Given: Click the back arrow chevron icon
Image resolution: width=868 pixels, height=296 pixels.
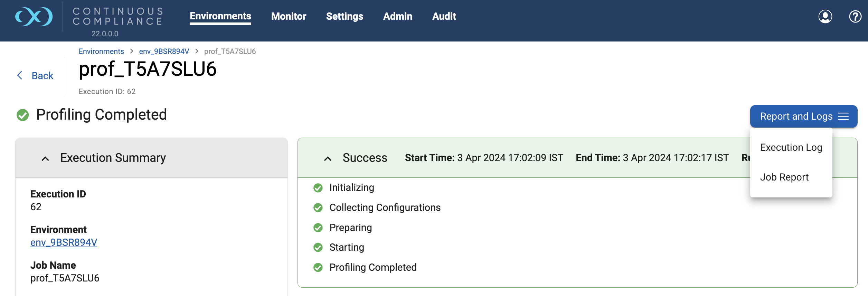Looking at the screenshot, I should pyautogui.click(x=20, y=75).
